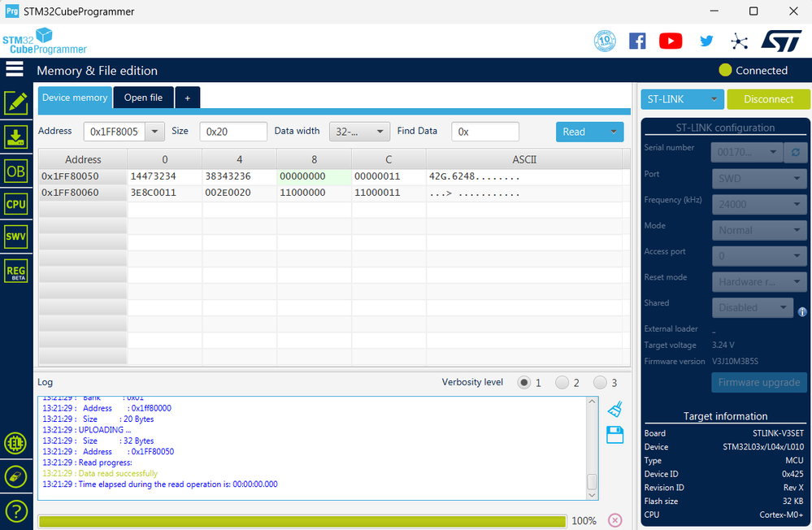Screen dimensions: 812x530
Task: Open the Twitter link icon
Action: pos(706,41)
